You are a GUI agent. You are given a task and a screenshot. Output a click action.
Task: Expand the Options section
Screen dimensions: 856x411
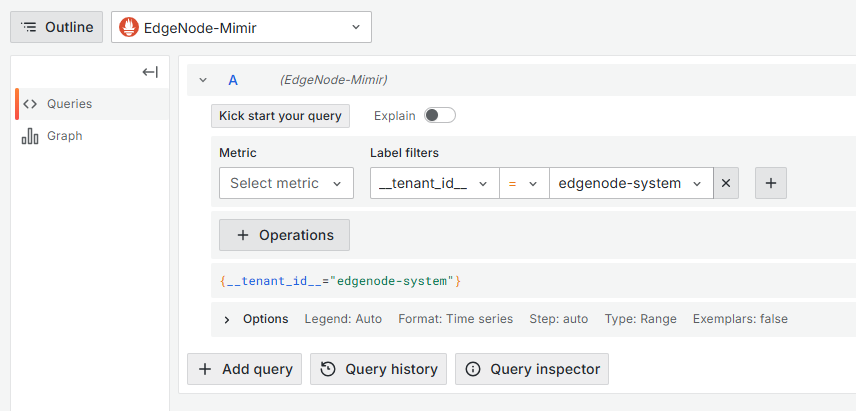tap(227, 319)
